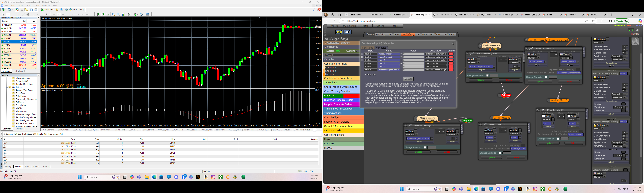Close the Constants / Variables dialog
644x193 pixels.
(x=453, y=43)
